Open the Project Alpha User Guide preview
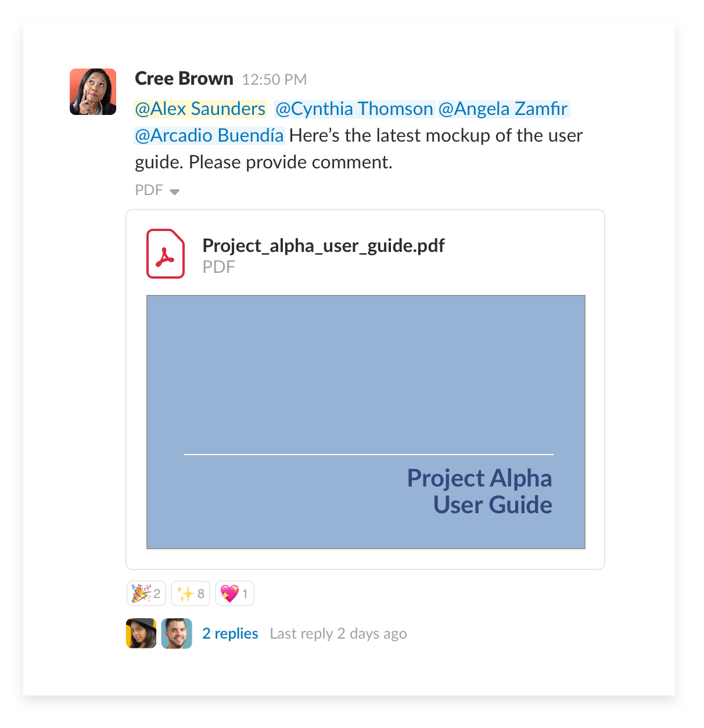The height and width of the screenshot is (728, 704). [366, 422]
